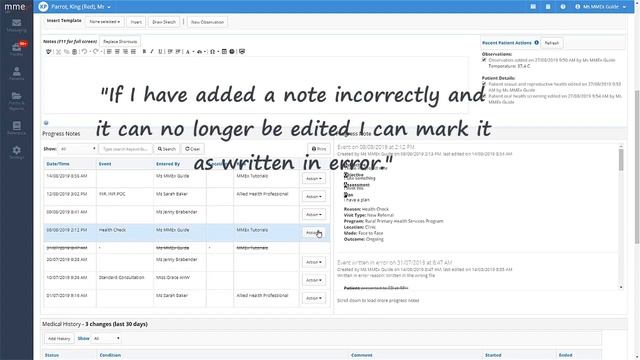Image resolution: width=640 pixels, height=360 pixels.
Task: Switch to the Replace Shortcuts tab
Action: coord(120,42)
